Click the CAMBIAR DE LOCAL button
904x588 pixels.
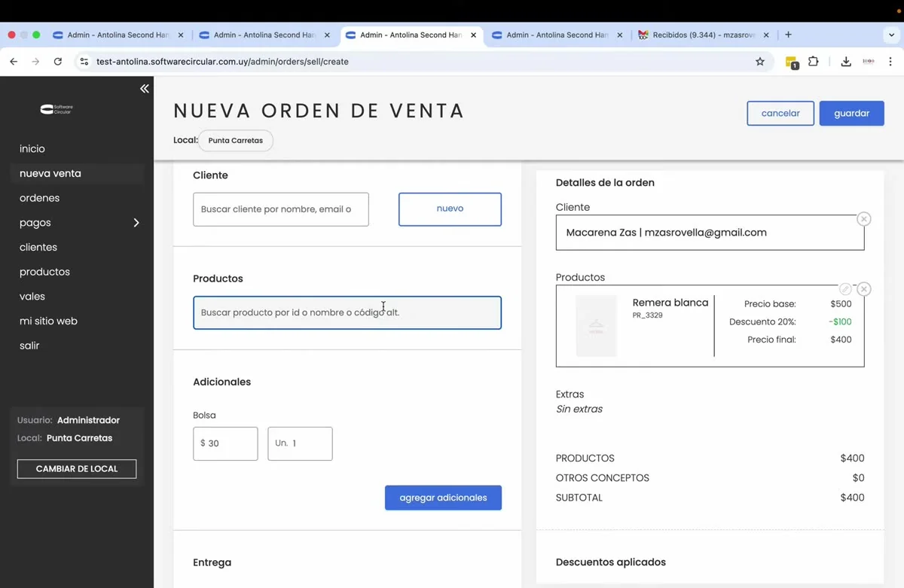(77, 469)
